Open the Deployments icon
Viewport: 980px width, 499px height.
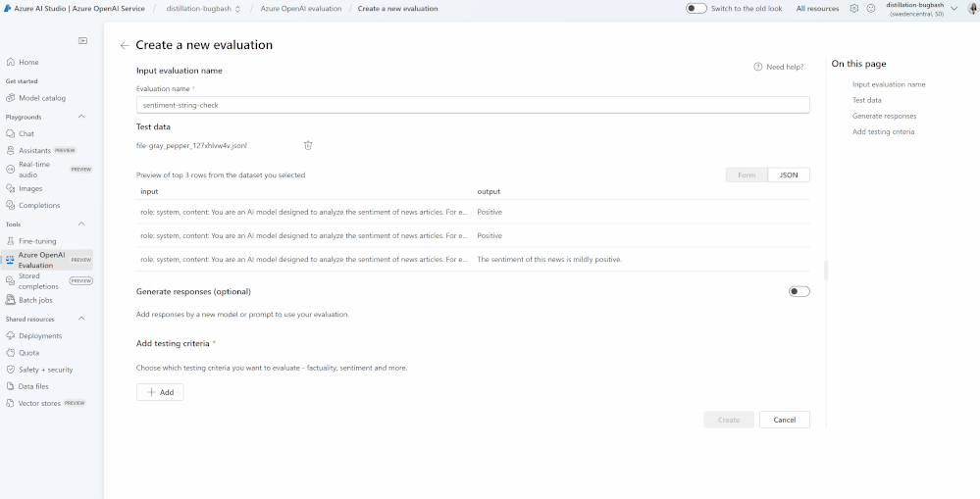(10, 336)
